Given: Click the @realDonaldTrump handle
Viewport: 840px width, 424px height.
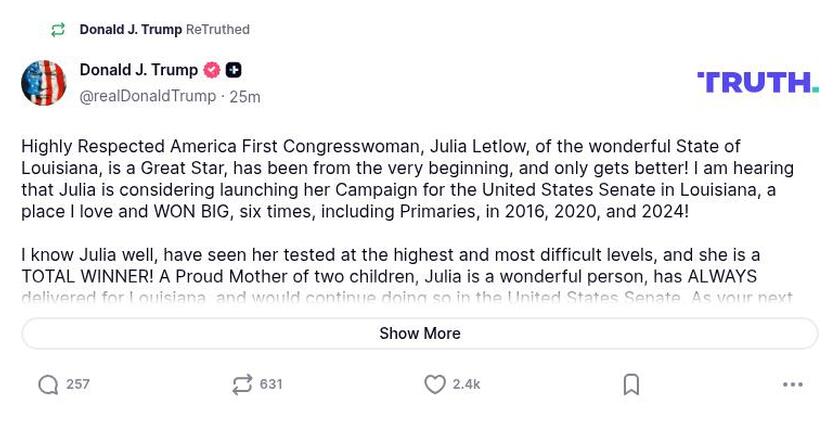Looking at the screenshot, I should [x=148, y=96].
